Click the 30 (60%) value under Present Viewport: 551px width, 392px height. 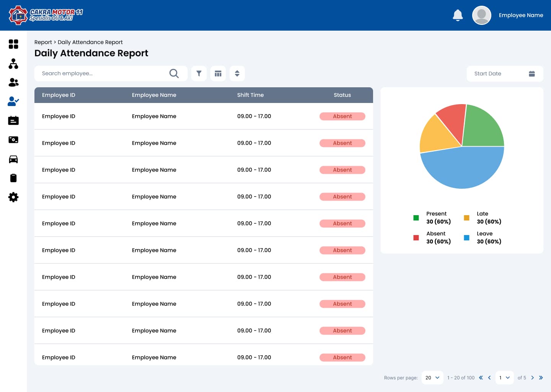coord(439,222)
